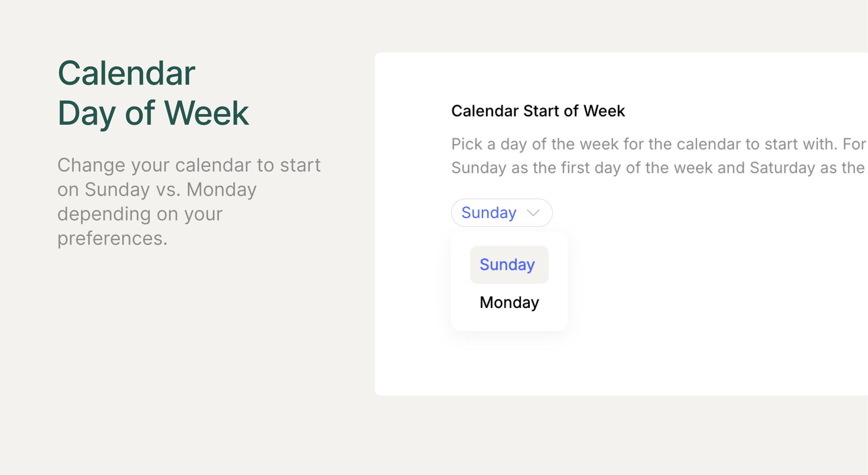868x475 pixels.
Task: Click "Change your calendar to start" line
Action: point(189,165)
